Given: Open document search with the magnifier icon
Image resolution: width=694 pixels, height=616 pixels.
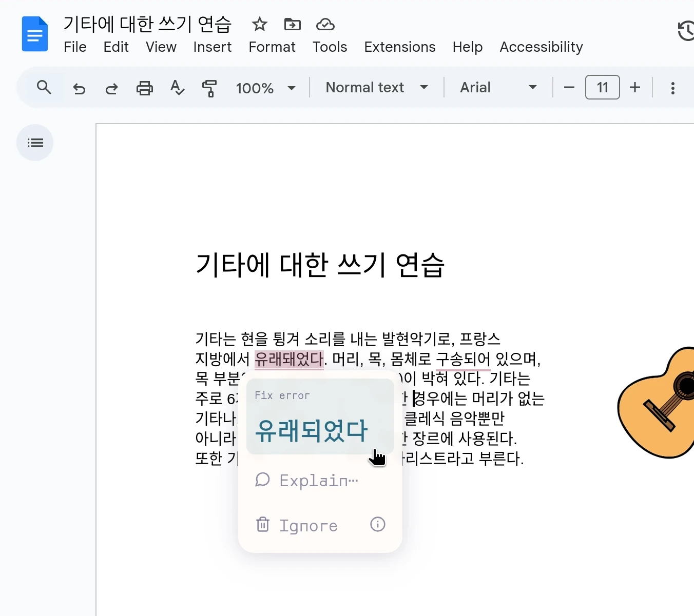Looking at the screenshot, I should (44, 88).
